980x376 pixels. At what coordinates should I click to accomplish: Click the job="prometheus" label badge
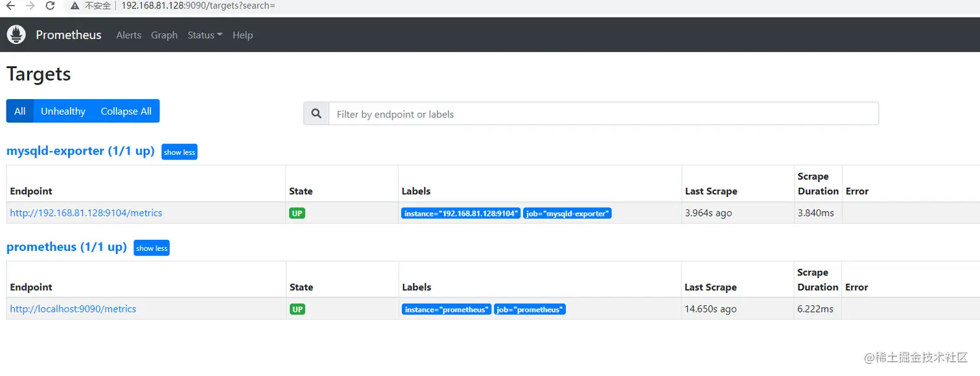(x=530, y=309)
